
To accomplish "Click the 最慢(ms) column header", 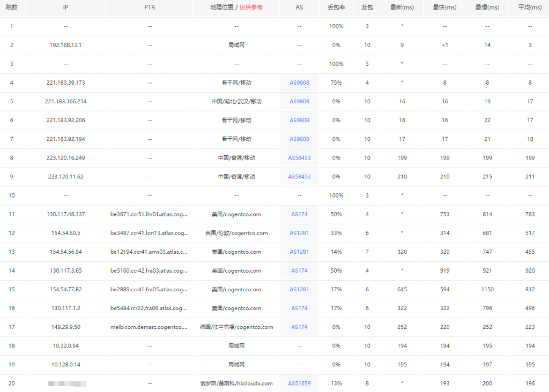I will point(487,7).
